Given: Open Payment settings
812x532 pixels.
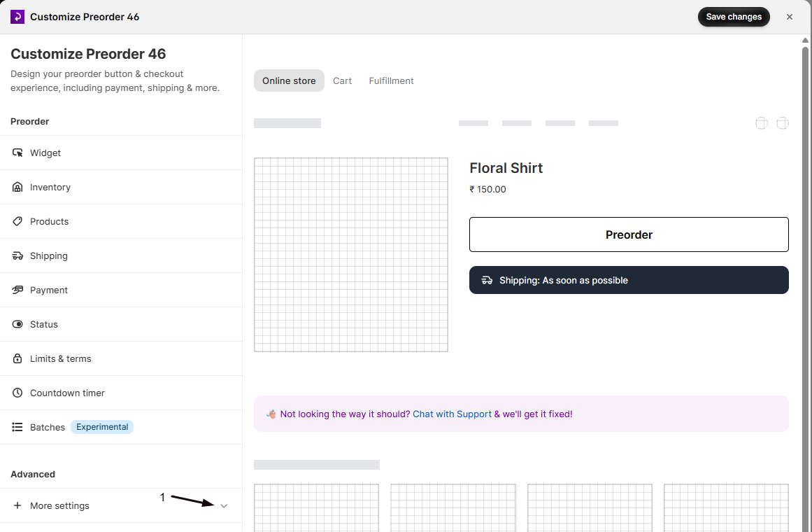Looking at the screenshot, I should 121,290.
